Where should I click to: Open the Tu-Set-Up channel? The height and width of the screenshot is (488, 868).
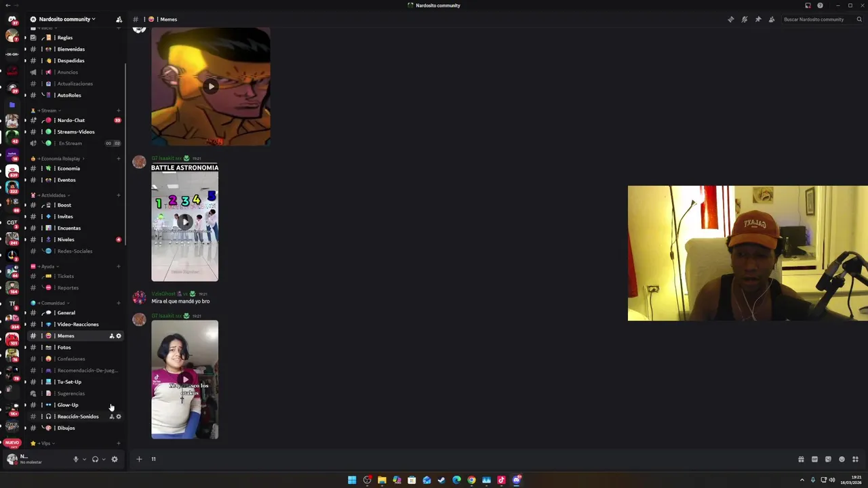coord(75,382)
